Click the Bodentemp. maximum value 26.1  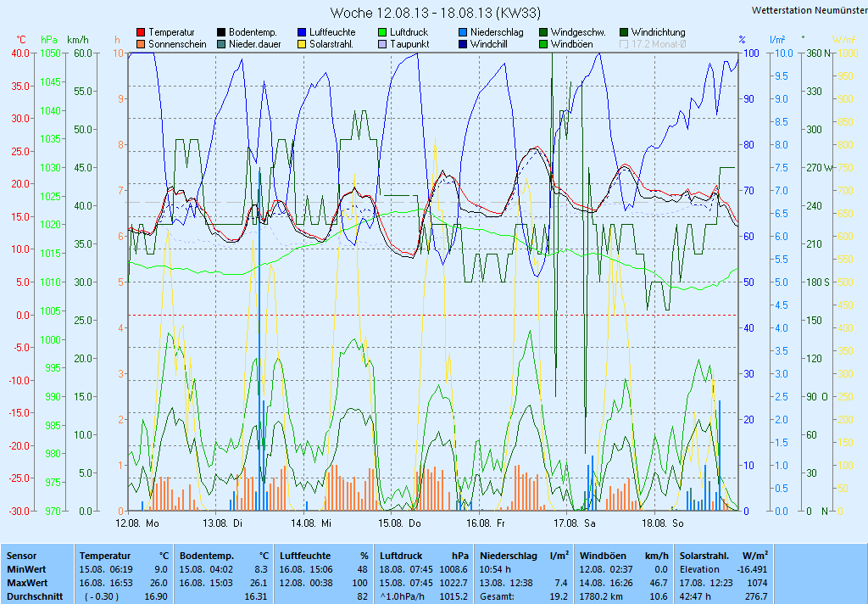259,583
